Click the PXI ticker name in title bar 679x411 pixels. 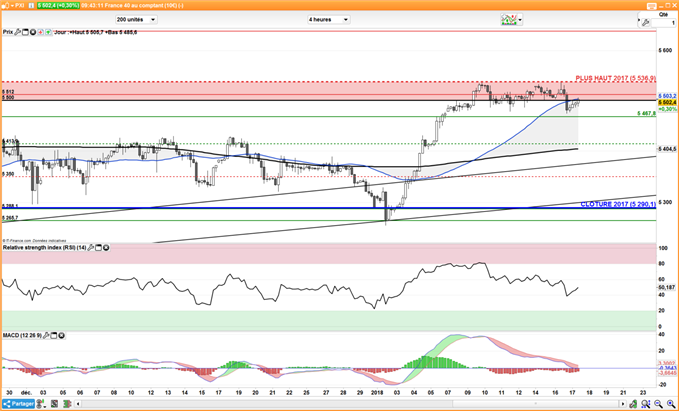click(19, 6)
